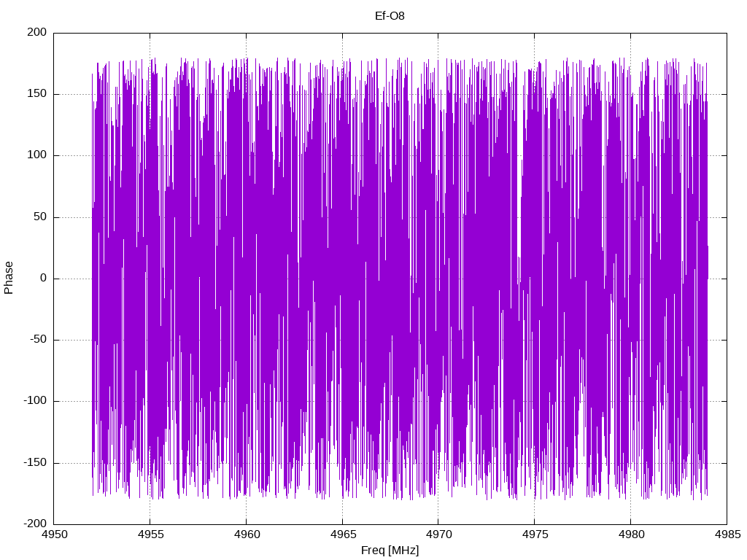Click the Phase y-axis label
This screenshot has width=747, height=560.
pos(9,278)
